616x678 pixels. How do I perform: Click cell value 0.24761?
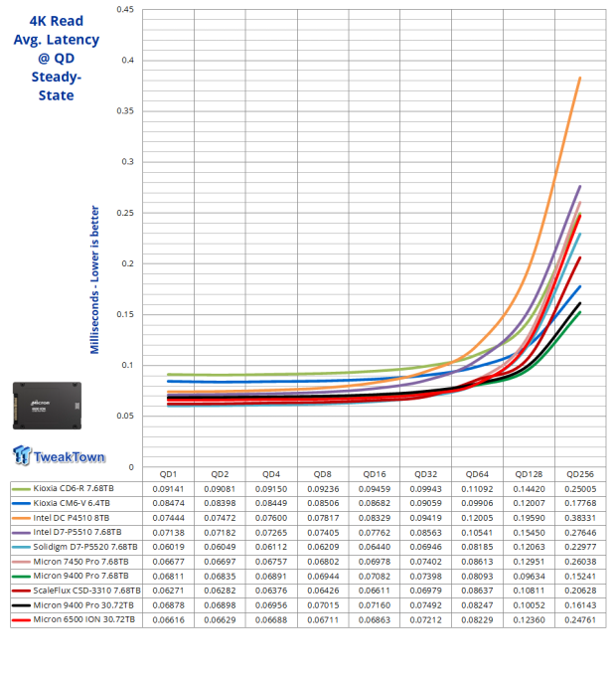coord(580,620)
